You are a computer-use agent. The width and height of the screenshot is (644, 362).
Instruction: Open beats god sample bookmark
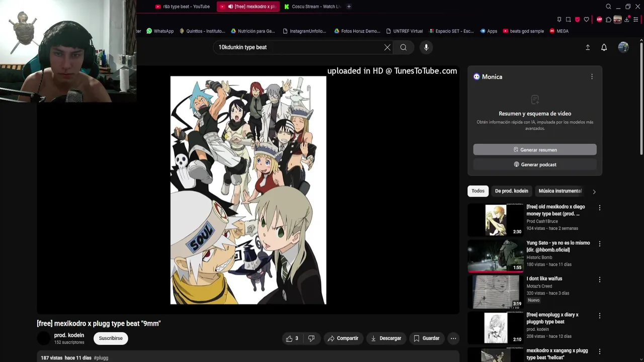click(523, 31)
